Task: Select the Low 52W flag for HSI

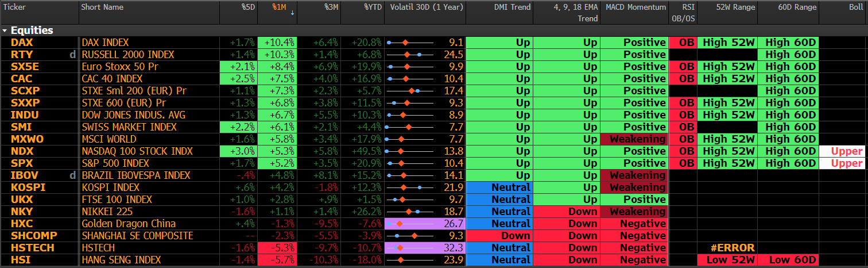Action: click(727, 260)
